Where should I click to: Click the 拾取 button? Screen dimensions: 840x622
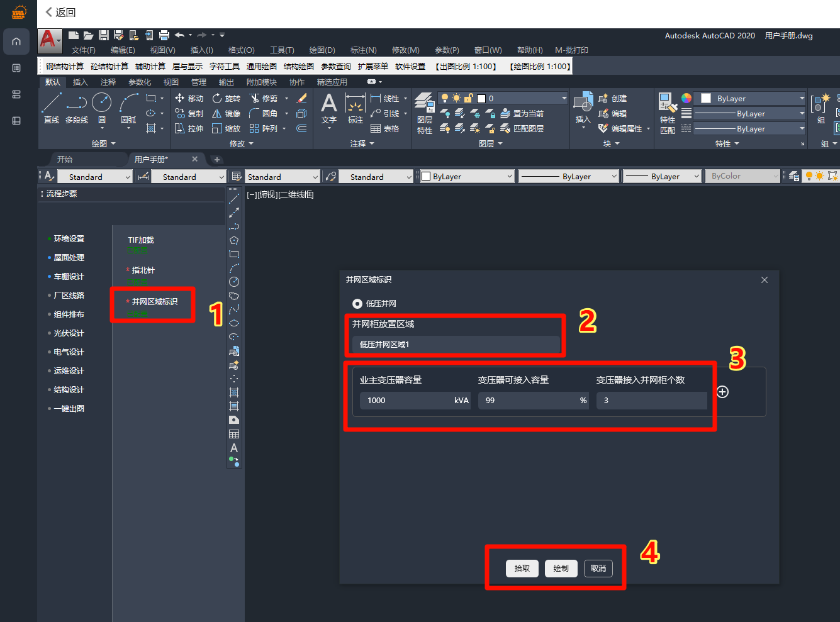[522, 569]
